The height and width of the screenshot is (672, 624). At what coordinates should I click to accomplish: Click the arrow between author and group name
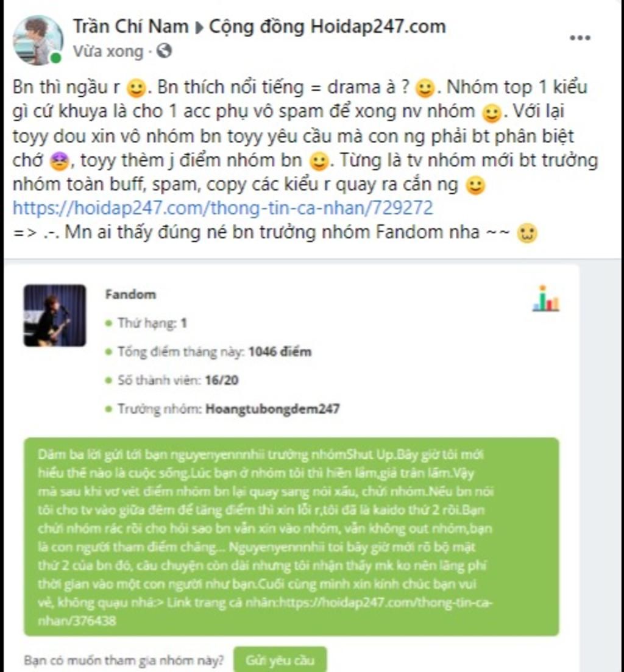(199, 27)
